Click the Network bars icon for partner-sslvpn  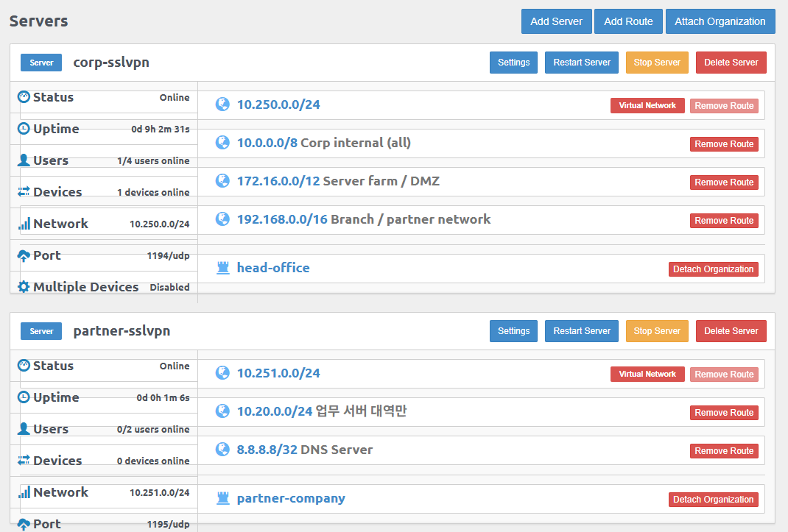[24, 492]
